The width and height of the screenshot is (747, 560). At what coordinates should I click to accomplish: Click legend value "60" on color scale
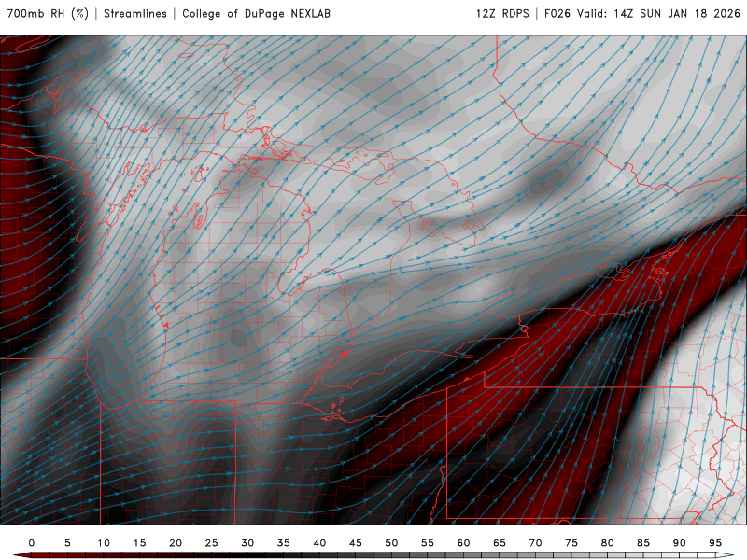(463, 543)
